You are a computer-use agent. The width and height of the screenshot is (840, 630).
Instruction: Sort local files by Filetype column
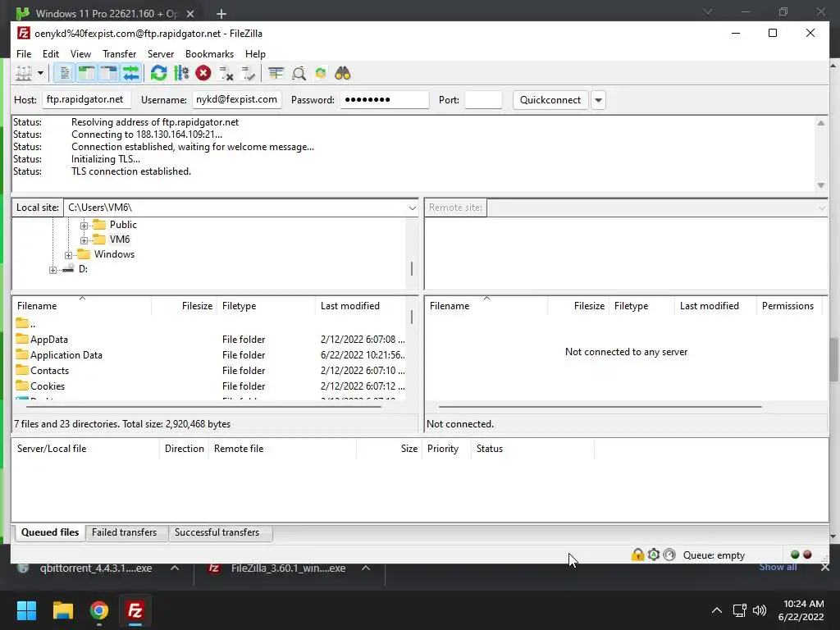point(267,306)
